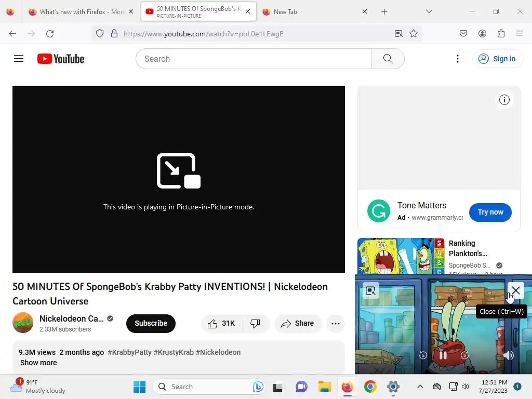Save page to Pocket
Screen dimensions: 532x399
pos(463,34)
